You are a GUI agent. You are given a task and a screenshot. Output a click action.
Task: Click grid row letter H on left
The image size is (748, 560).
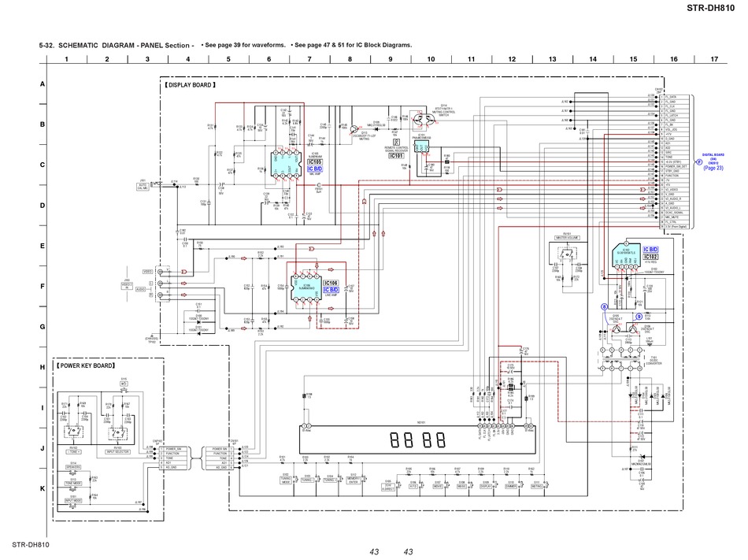click(43, 367)
